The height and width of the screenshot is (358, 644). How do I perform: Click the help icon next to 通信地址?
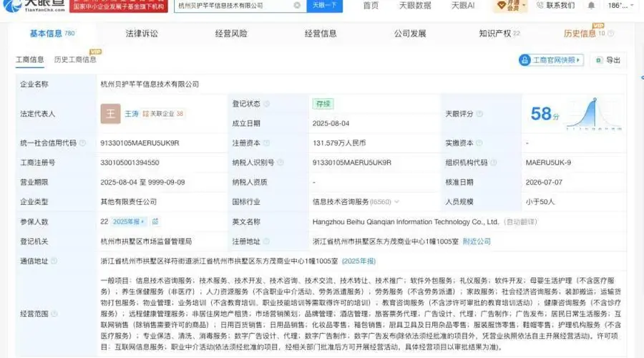tap(54, 261)
